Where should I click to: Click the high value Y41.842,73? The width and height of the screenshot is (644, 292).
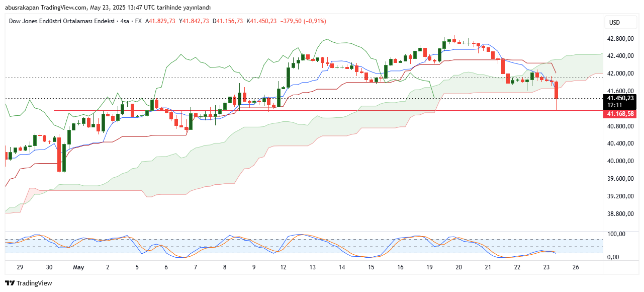click(194, 21)
